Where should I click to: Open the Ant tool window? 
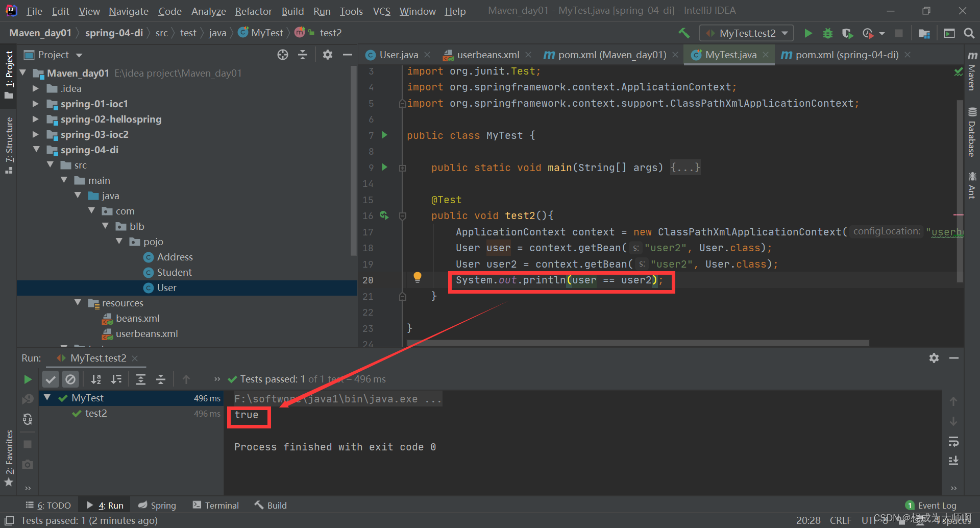pyautogui.click(x=972, y=185)
